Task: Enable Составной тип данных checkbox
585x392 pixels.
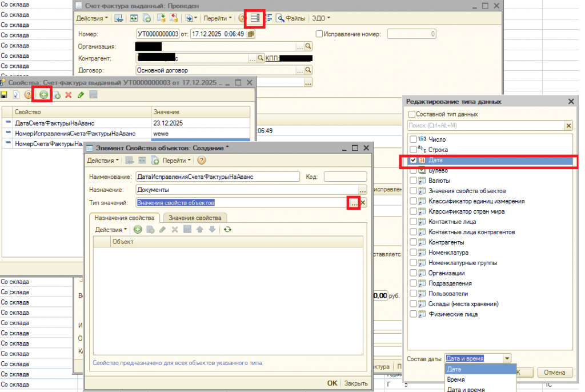Action: pyautogui.click(x=411, y=114)
